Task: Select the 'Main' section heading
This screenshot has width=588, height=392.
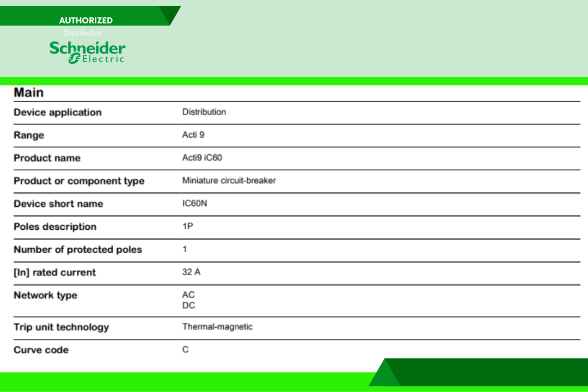Action: point(28,93)
